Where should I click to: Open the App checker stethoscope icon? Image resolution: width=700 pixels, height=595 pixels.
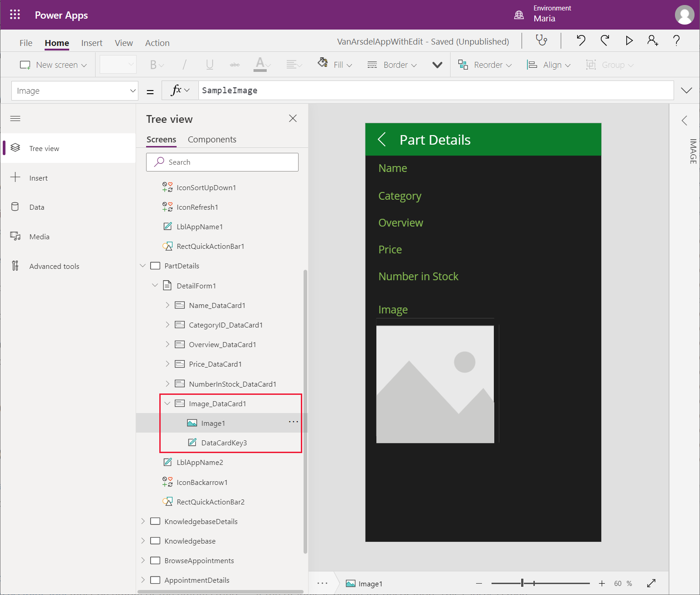(541, 41)
